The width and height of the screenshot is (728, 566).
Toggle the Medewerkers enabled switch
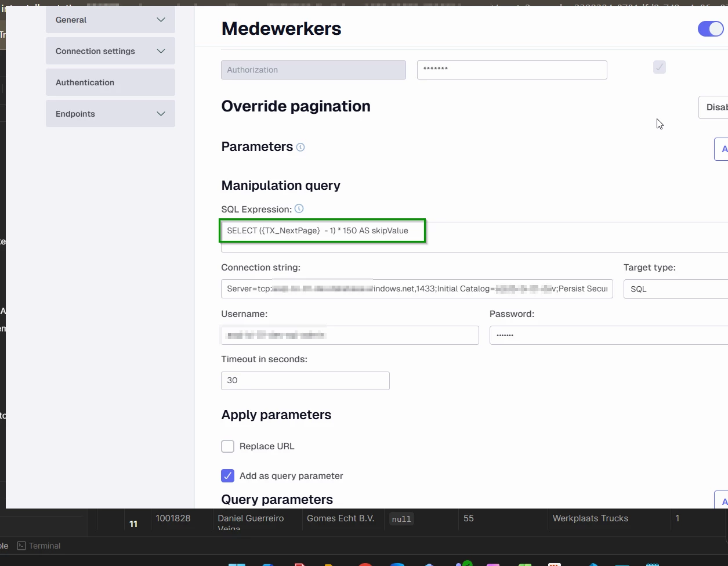coord(711,29)
